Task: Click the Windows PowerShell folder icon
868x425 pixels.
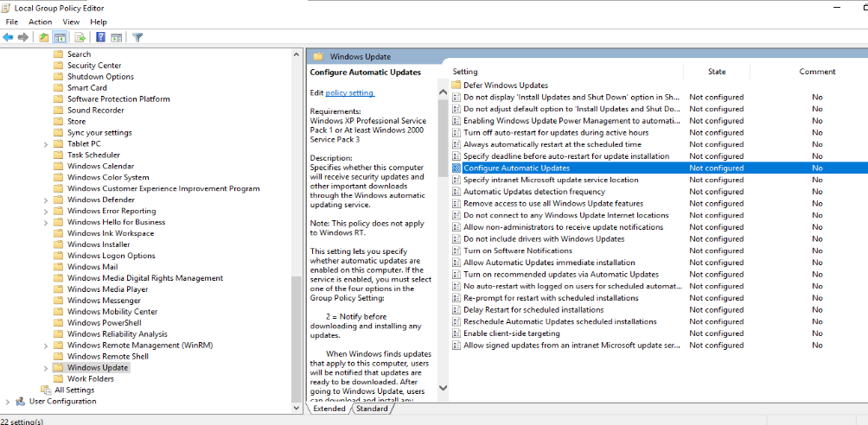Action: pos(58,322)
